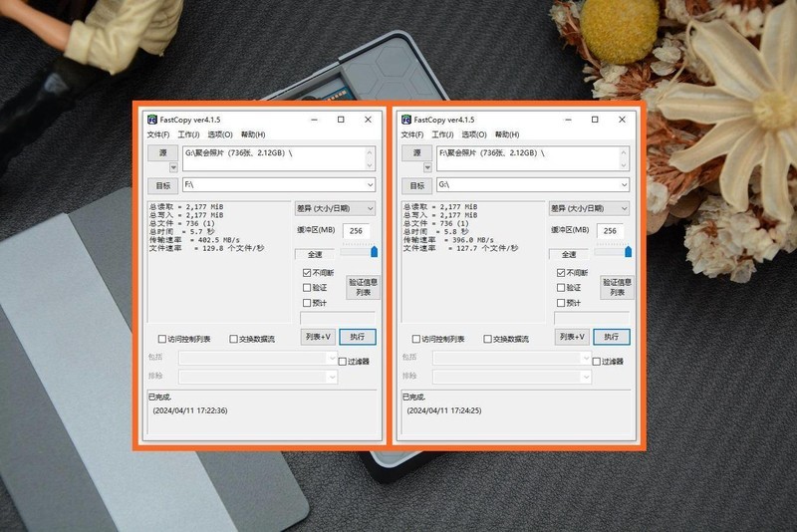Click timestamp 17:24:25 in right status area
This screenshot has height=532, width=797.
[x=444, y=410]
